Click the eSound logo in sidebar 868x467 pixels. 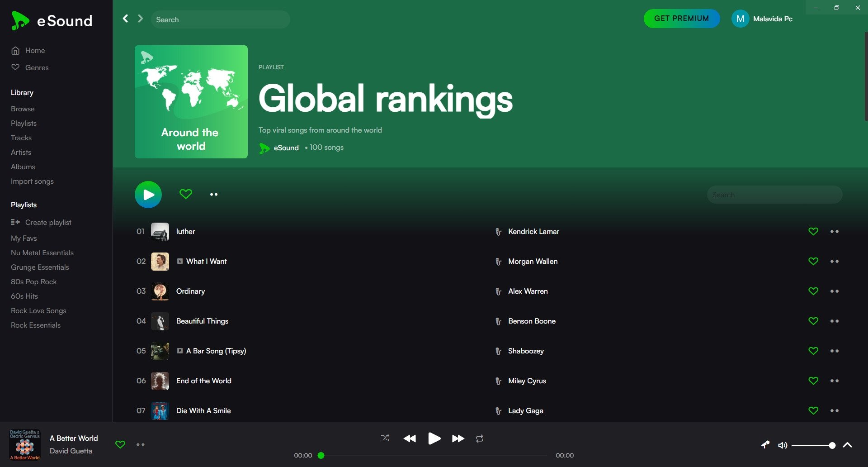coord(52,21)
